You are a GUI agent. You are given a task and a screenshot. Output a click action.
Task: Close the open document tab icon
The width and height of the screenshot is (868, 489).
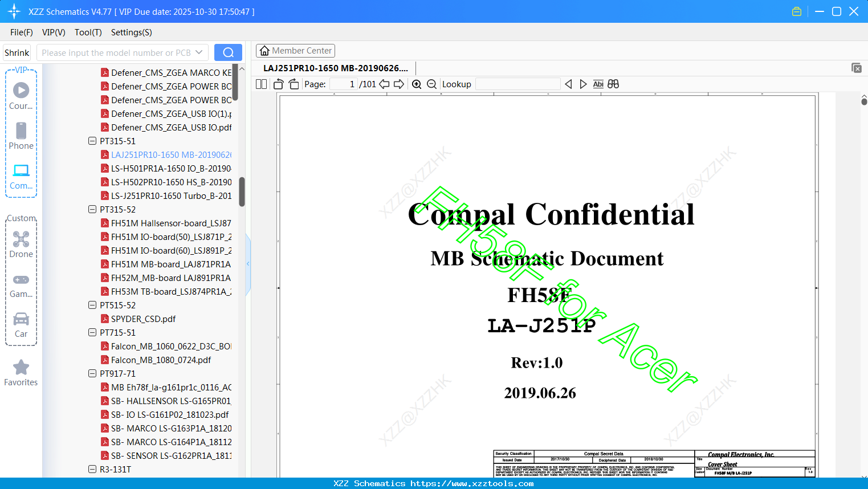coord(857,68)
